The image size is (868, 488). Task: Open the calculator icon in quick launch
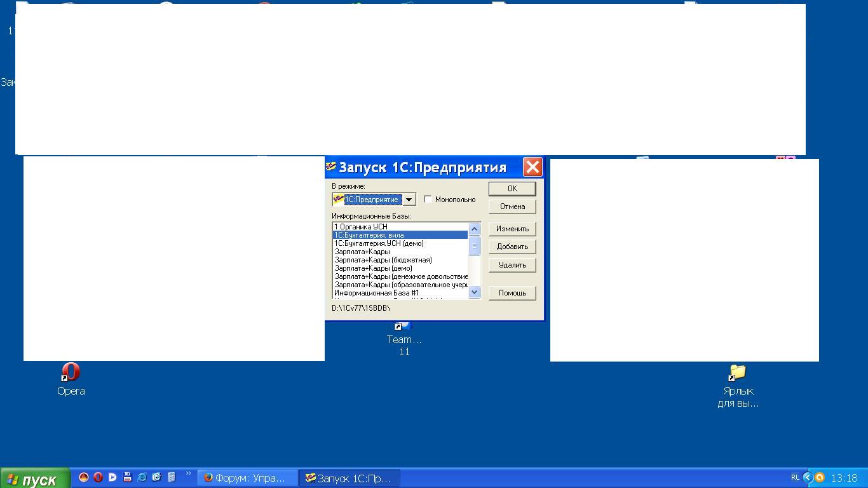coord(171,477)
